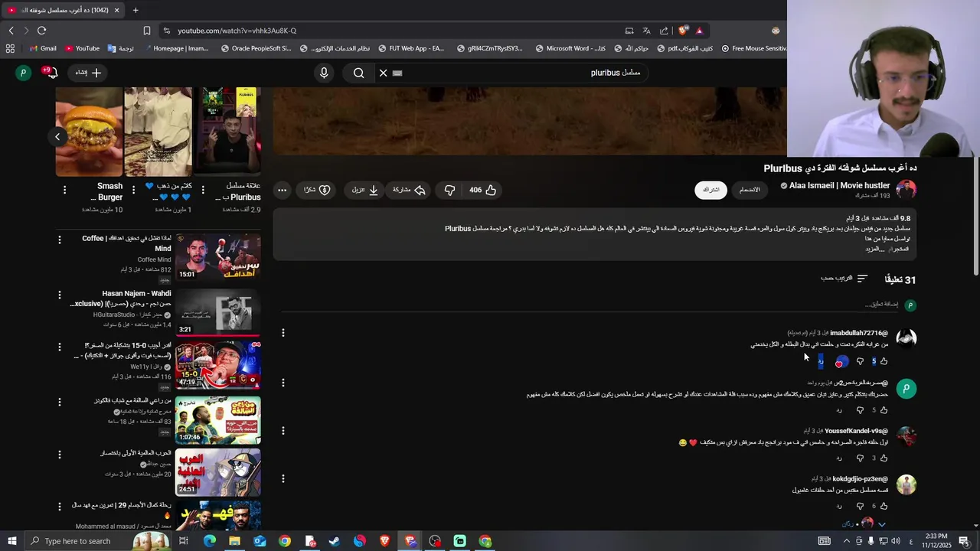Play the 1:07:46 recommended video thumbnail
This screenshot has height=551, width=980.
click(x=218, y=420)
